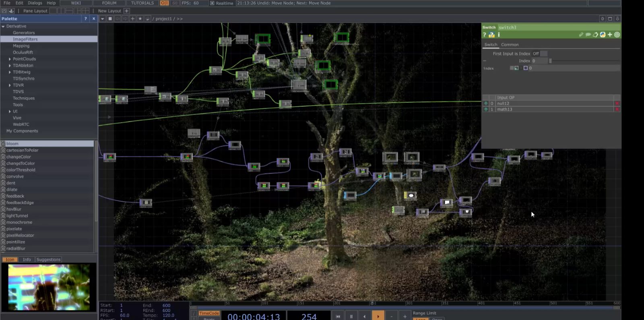Screen dimensions: 644x320
Task: Move math13 input up with green arrow
Action: click(486, 109)
